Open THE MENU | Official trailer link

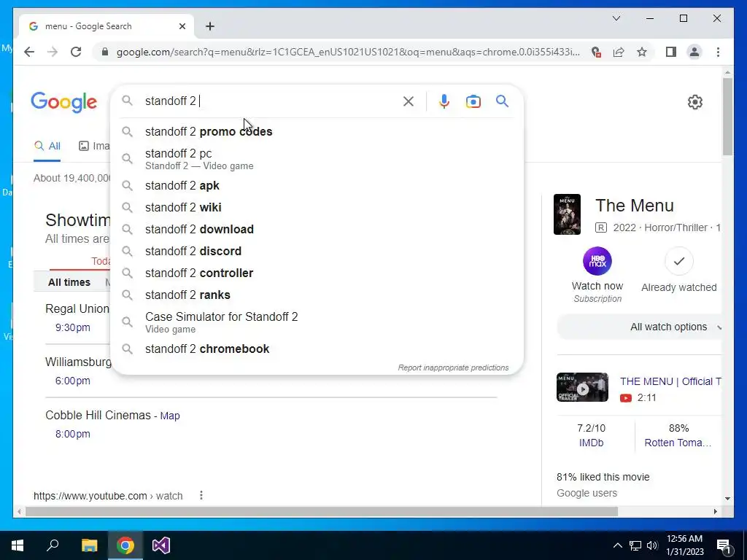(670, 381)
